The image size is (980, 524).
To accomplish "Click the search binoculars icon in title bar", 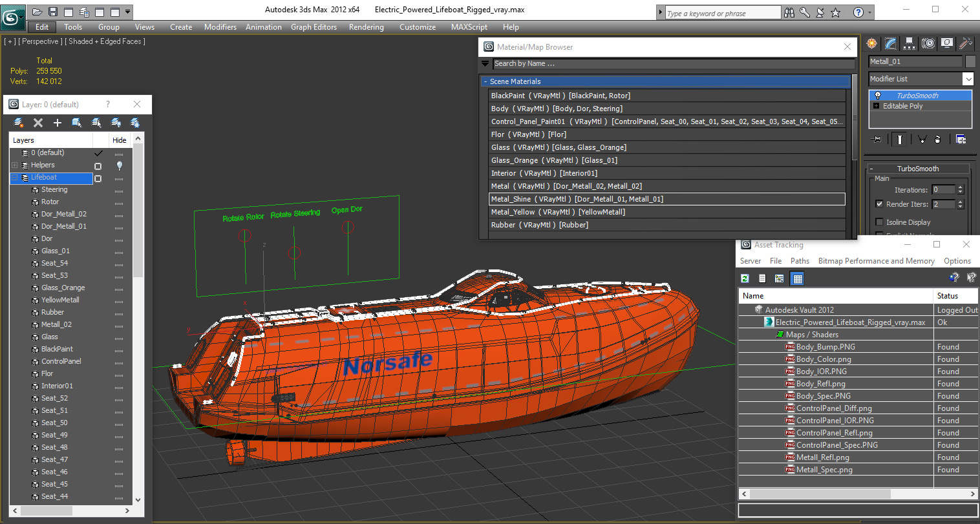I will 789,12.
